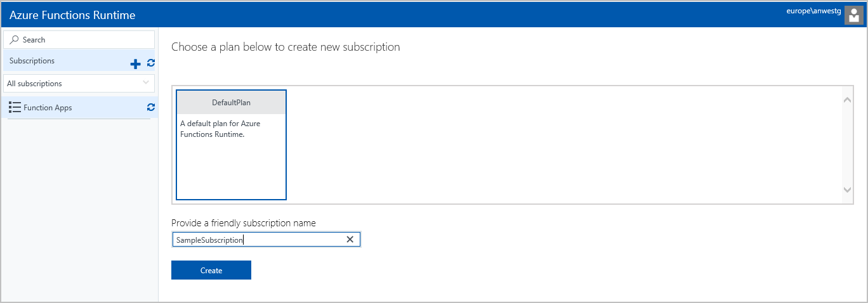Click the Function Apps list icon

(x=15, y=108)
